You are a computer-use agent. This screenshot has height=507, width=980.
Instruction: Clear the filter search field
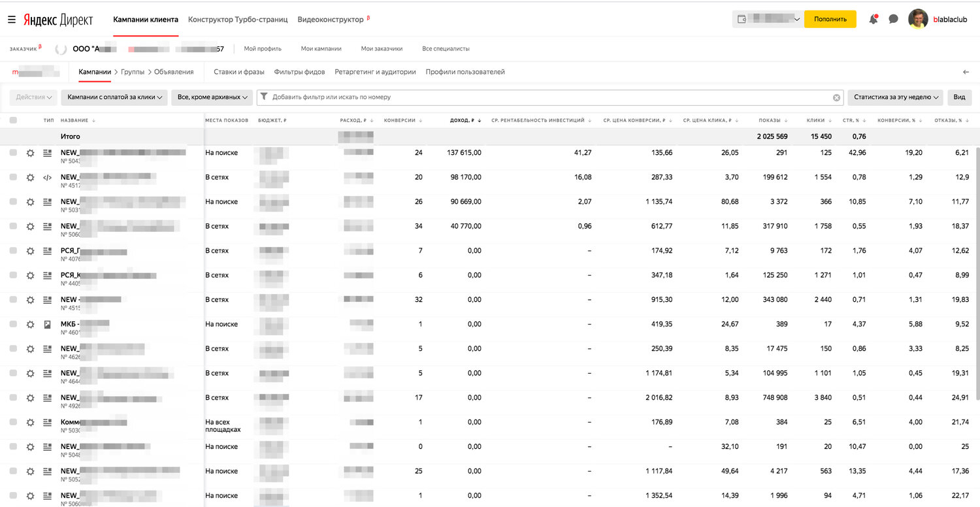point(836,97)
